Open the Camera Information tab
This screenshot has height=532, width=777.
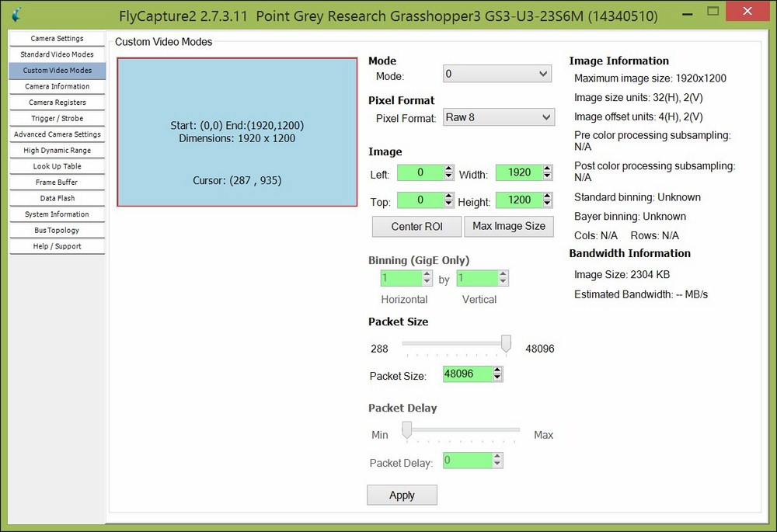[57, 86]
